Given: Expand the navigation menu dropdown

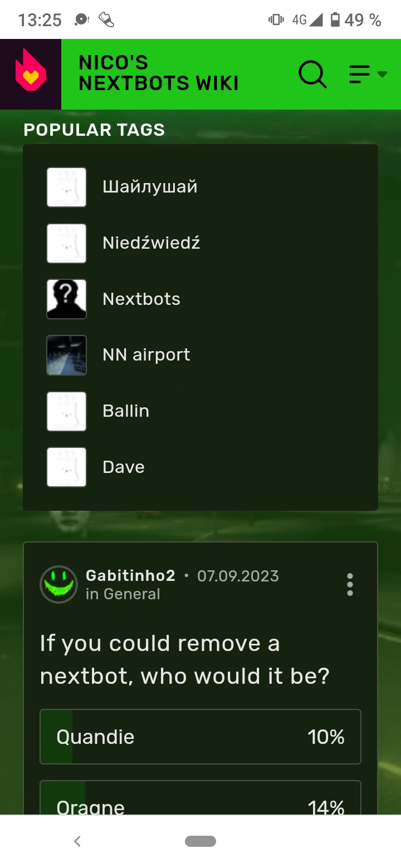Looking at the screenshot, I should point(368,74).
